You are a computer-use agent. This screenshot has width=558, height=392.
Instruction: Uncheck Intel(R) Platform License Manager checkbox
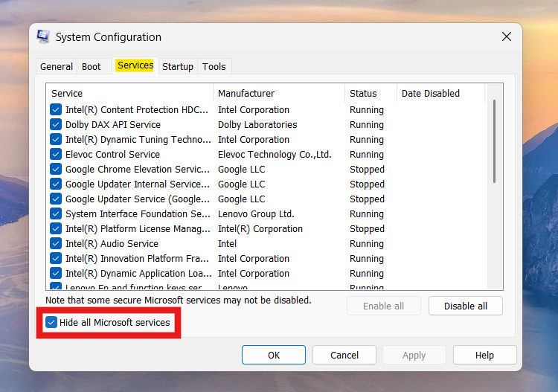(56, 228)
